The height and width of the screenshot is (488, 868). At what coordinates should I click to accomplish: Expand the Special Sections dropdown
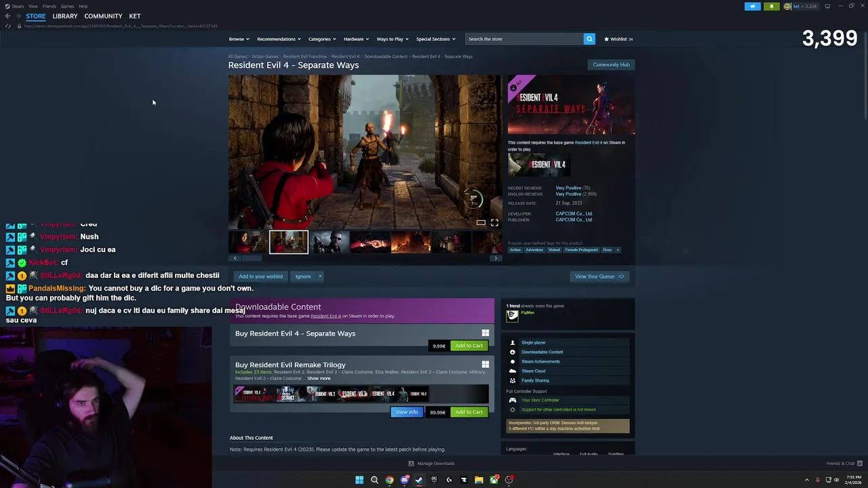pyautogui.click(x=435, y=39)
